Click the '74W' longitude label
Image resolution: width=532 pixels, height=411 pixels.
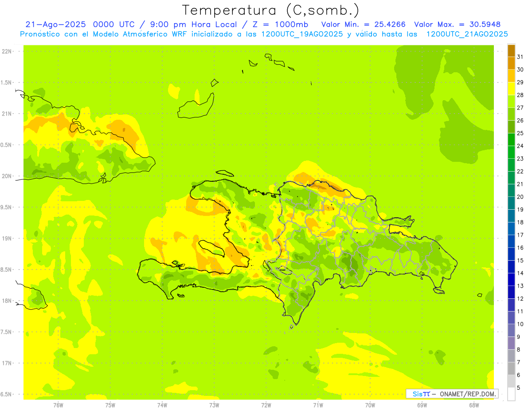(x=162, y=405)
